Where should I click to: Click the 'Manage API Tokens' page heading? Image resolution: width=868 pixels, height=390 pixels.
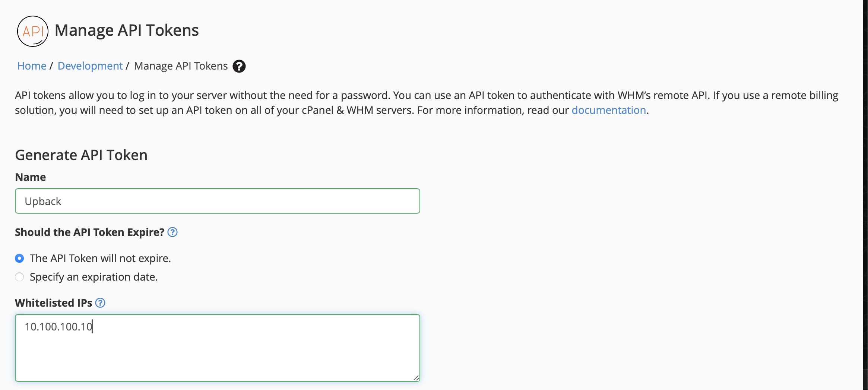click(x=127, y=30)
